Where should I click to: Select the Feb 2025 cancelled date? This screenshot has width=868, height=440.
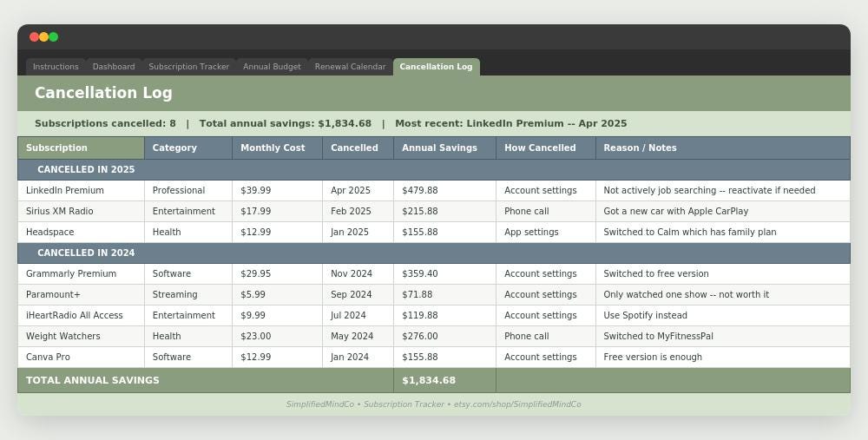pyautogui.click(x=358, y=212)
